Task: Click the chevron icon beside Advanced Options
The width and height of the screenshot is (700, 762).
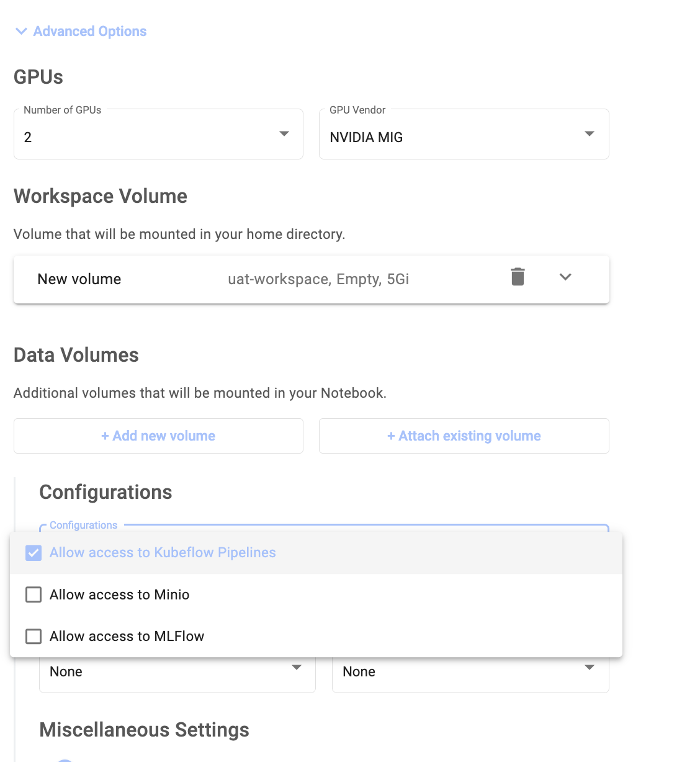Action: click(x=21, y=31)
